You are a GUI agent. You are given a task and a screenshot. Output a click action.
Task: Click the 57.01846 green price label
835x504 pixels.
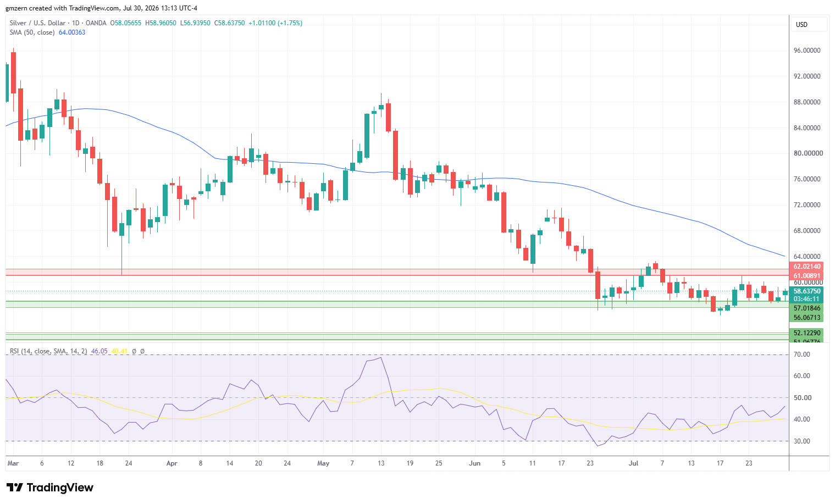[x=806, y=308]
